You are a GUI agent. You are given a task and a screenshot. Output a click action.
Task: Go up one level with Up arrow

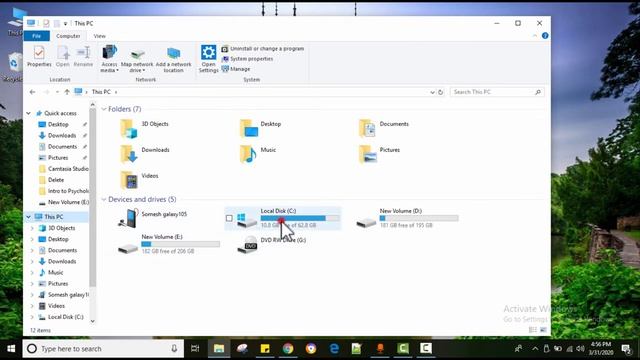[67, 92]
